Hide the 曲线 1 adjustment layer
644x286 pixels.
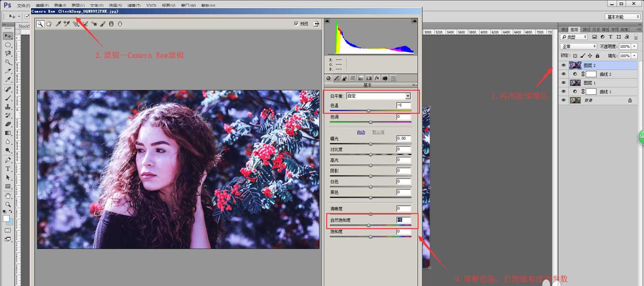[x=564, y=91]
